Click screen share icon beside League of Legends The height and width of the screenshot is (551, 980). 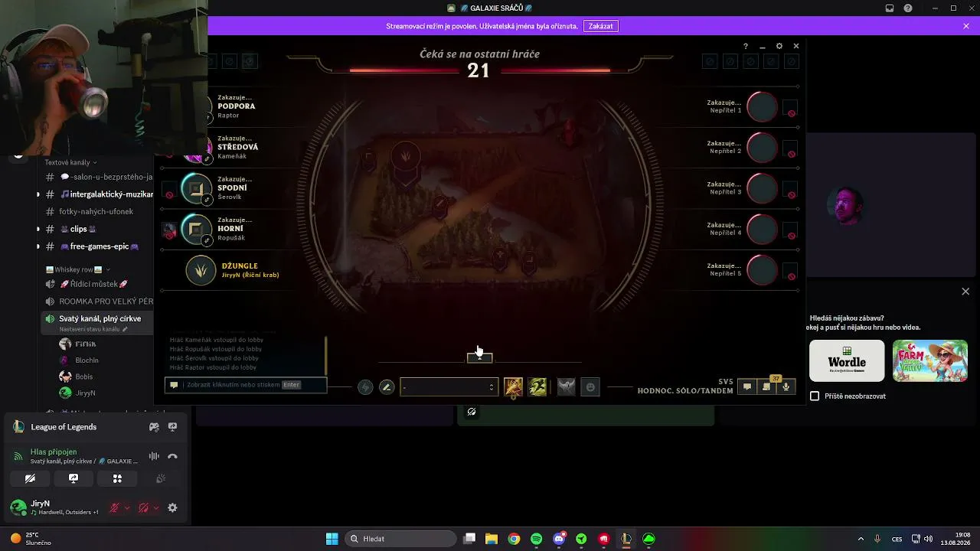(172, 427)
